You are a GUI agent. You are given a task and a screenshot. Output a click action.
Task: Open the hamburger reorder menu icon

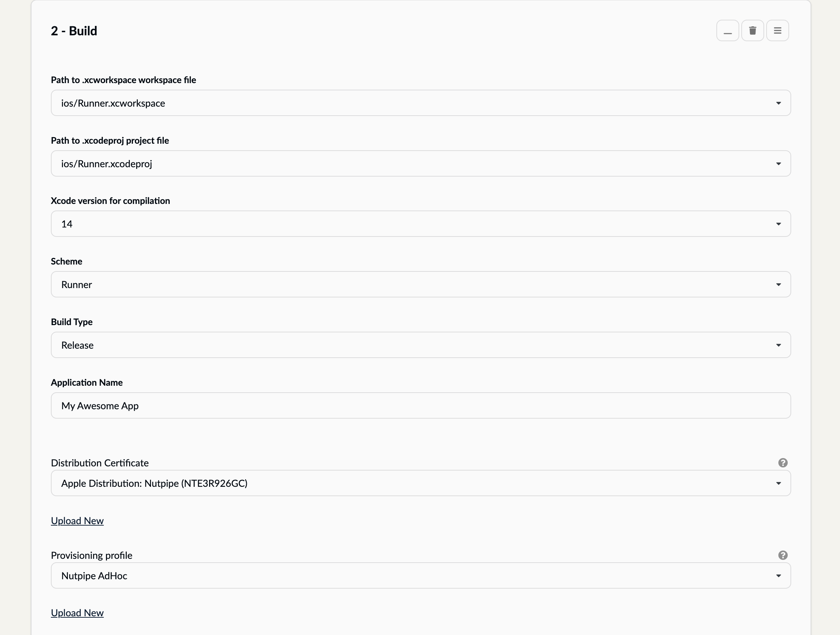point(777,31)
